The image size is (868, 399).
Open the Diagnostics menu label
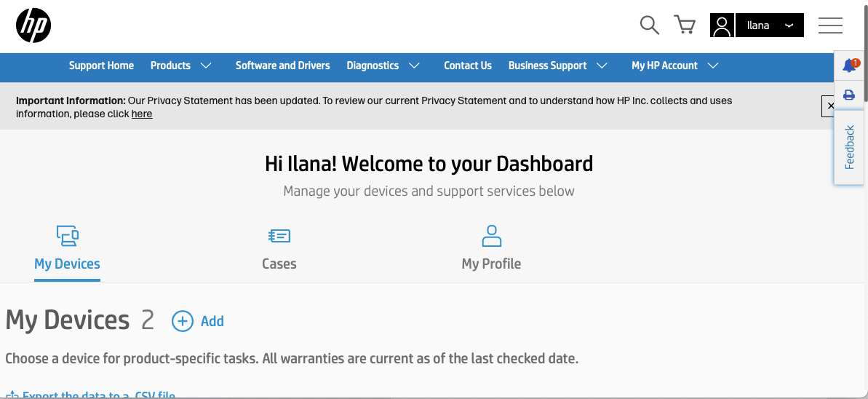point(373,66)
